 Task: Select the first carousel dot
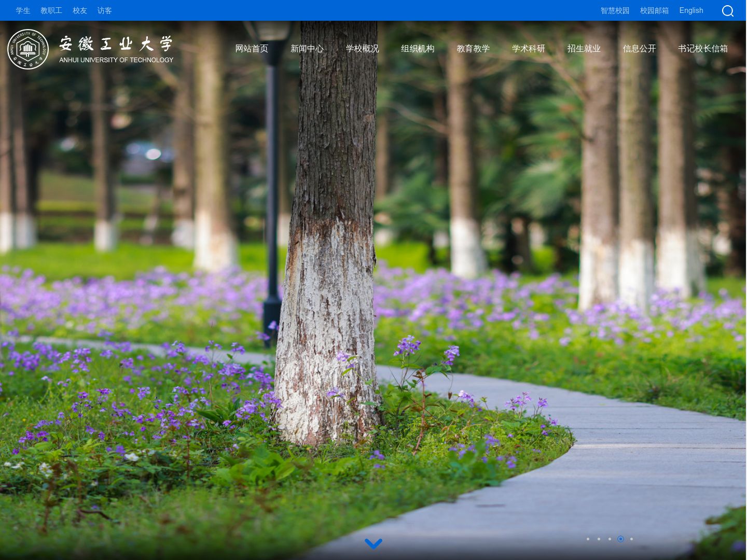[588, 539]
